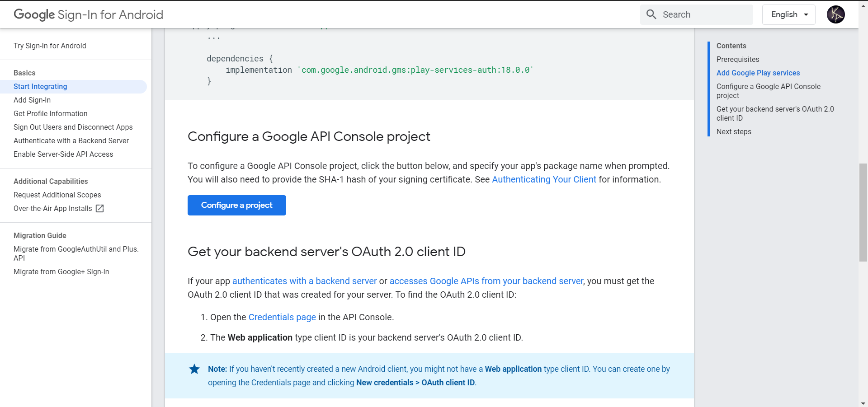868x407 pixels.
Task: Open Migrate from Google+ Sign-In
Action: click(61, 271)
